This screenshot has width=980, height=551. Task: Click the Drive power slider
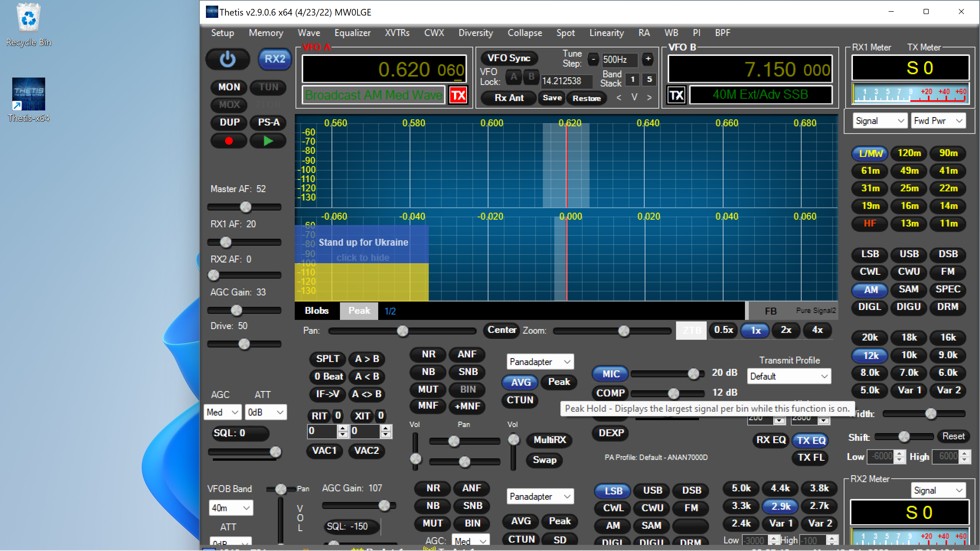coord(244,344)
